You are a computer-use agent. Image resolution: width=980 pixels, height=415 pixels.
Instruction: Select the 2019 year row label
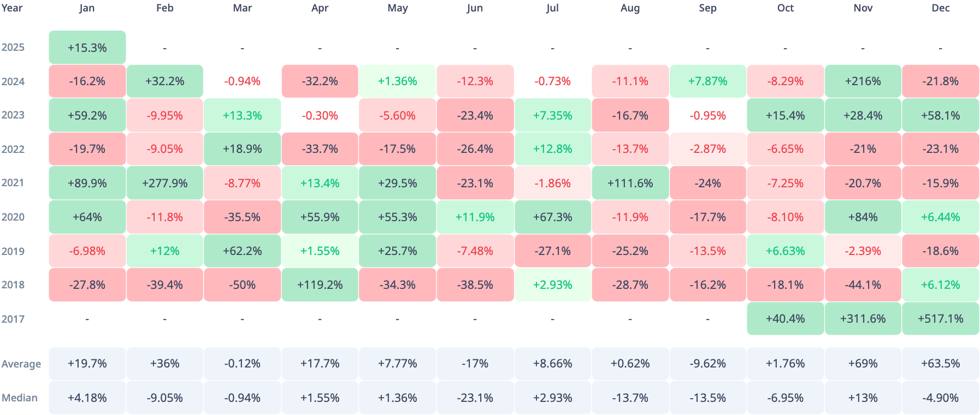point(13,252)
